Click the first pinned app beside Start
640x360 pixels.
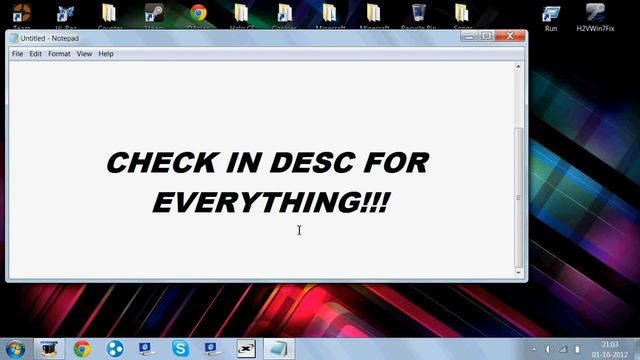49,349
